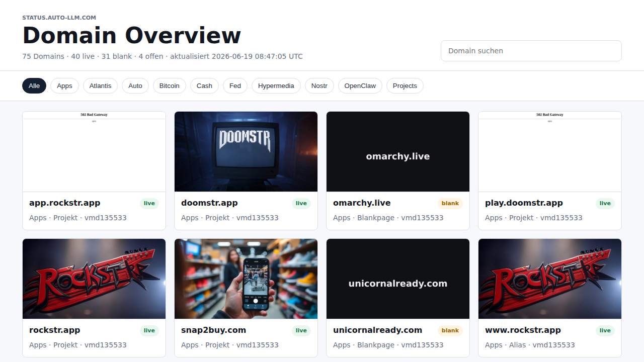The width and height of the screenshot is (644, 362).
Task: Select the Nostr filter chip
Action: (x=319, y=85)
